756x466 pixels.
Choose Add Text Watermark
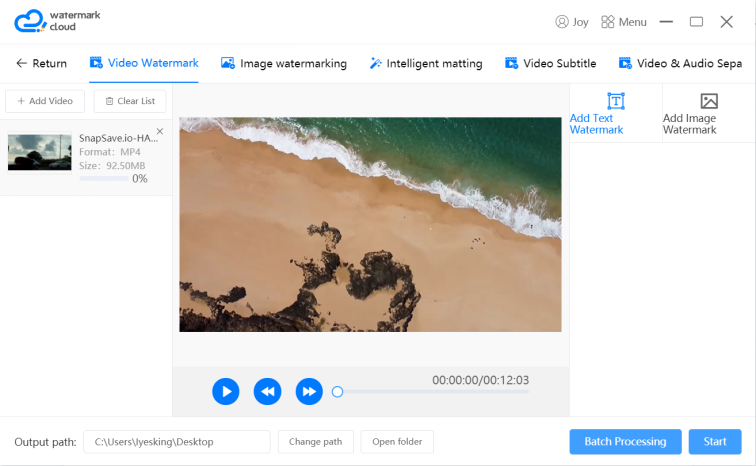click(615, 113)
